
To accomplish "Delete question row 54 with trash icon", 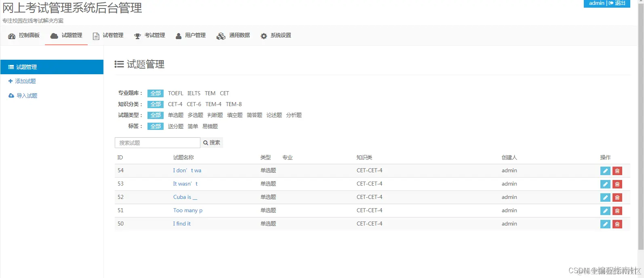I will pos(617,171).
